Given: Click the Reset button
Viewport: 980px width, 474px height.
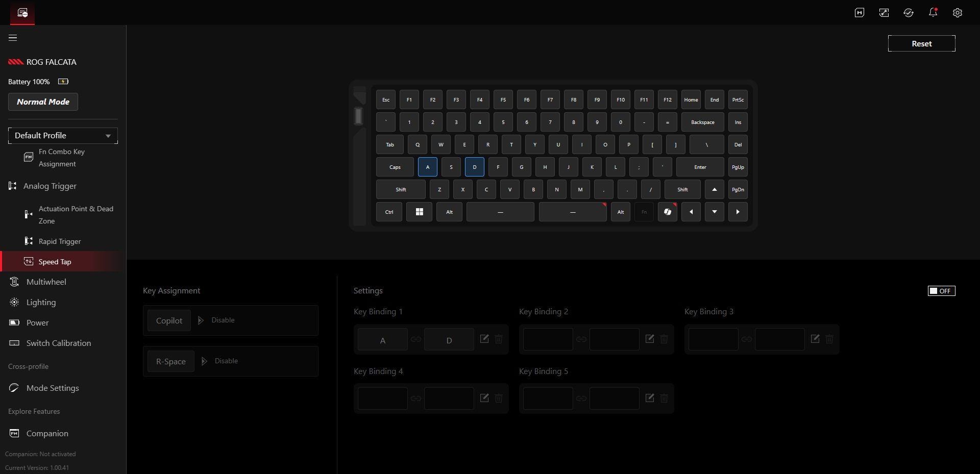Looking at the screenshot, I should point(922,43).
